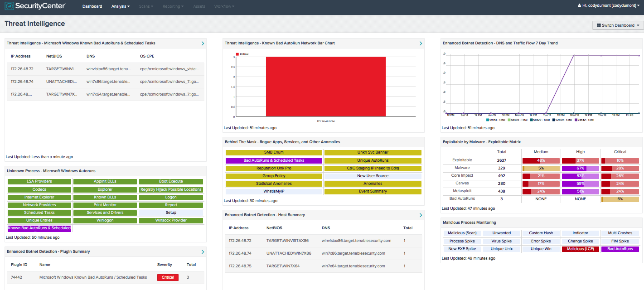Select the Malicious (Scan) indicator
This screenshot has height=290, width=644.
[462, 233]
